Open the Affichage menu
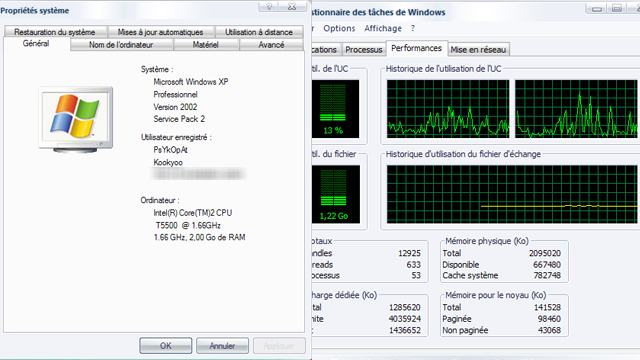 pos(383,28)
